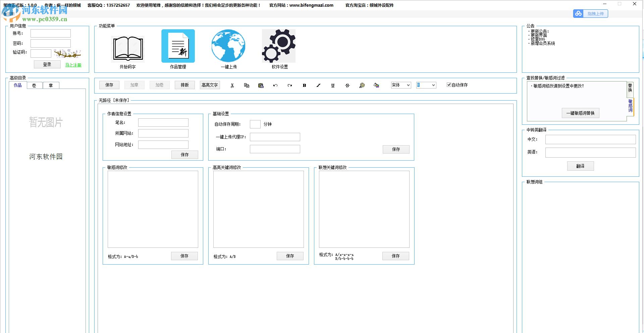
Task: Click the Paste clipboard icon
Action: (x=261, y=86)
